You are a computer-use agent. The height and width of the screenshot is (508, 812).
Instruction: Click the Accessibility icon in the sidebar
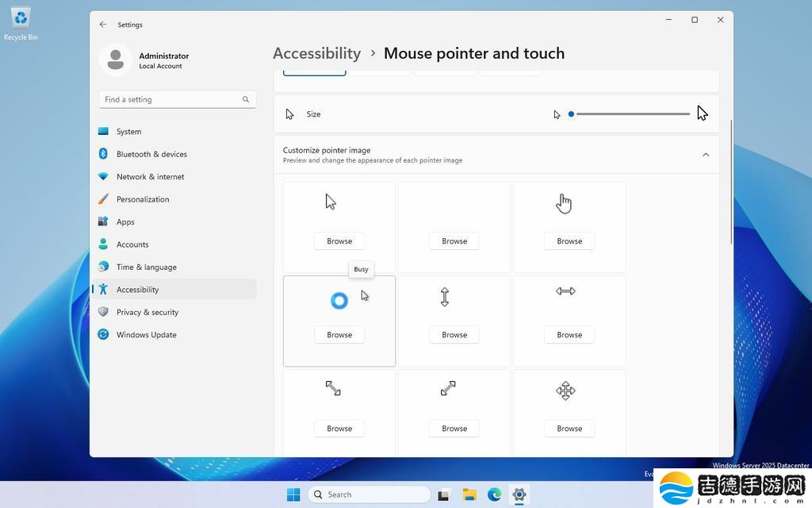coord(104,289)
